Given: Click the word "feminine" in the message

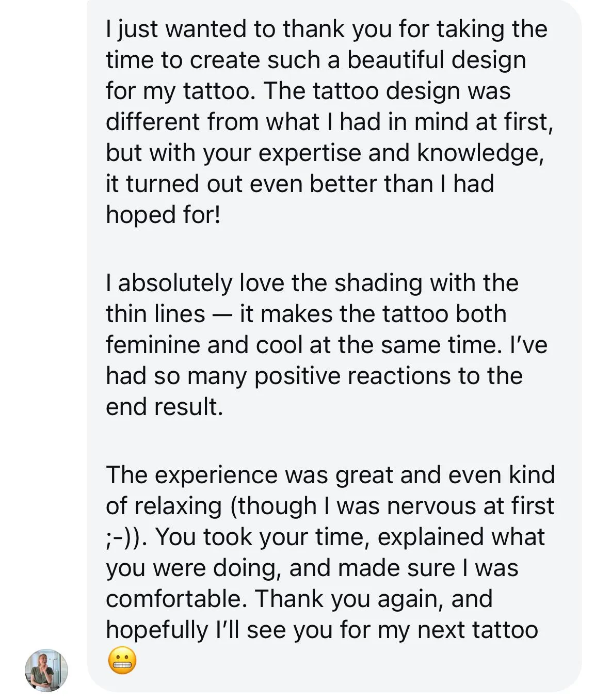Looking at the screenshot, I should pos(153,345).
